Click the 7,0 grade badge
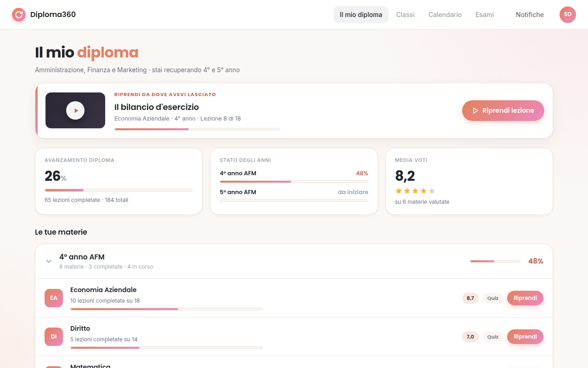This screenshot has height=368, width=588. pyautogui.click(x=470, y=337)
